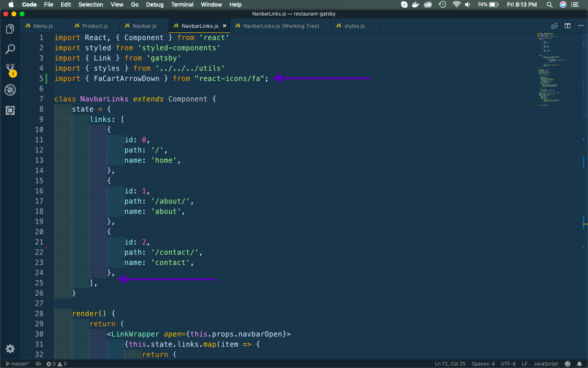The height and width of the screenshot is (368, 588).
Task: Click the 'render()' method name
Action: pyautogui.click(x=89, y=314)
